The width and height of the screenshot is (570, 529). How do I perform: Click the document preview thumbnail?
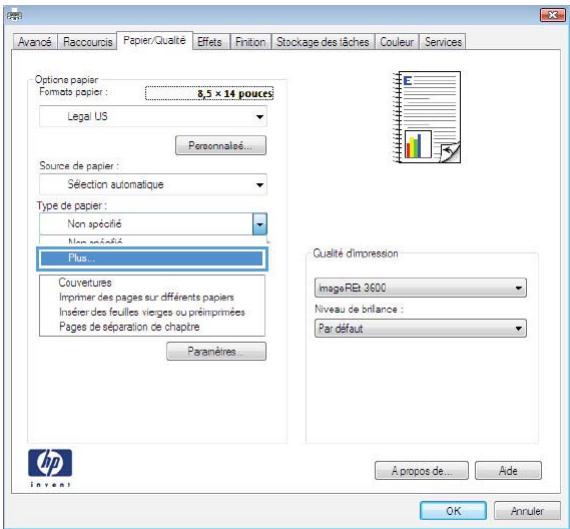tap(427, 117)
